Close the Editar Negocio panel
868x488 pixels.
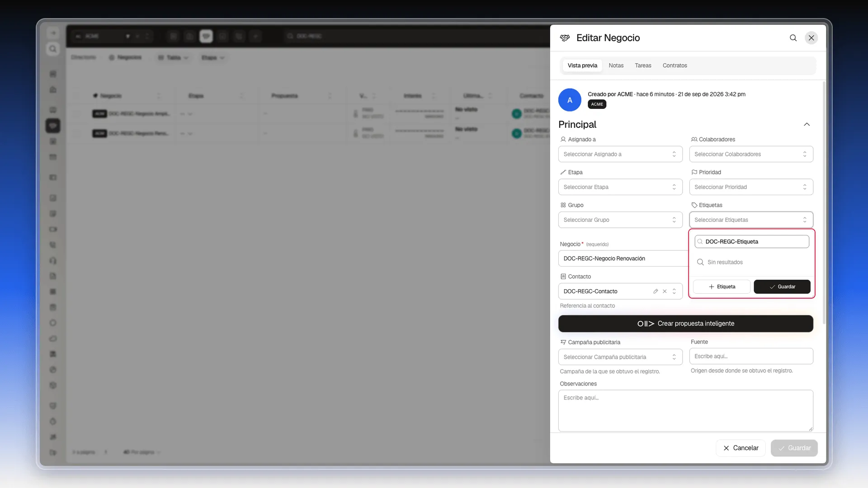(811, 38)
